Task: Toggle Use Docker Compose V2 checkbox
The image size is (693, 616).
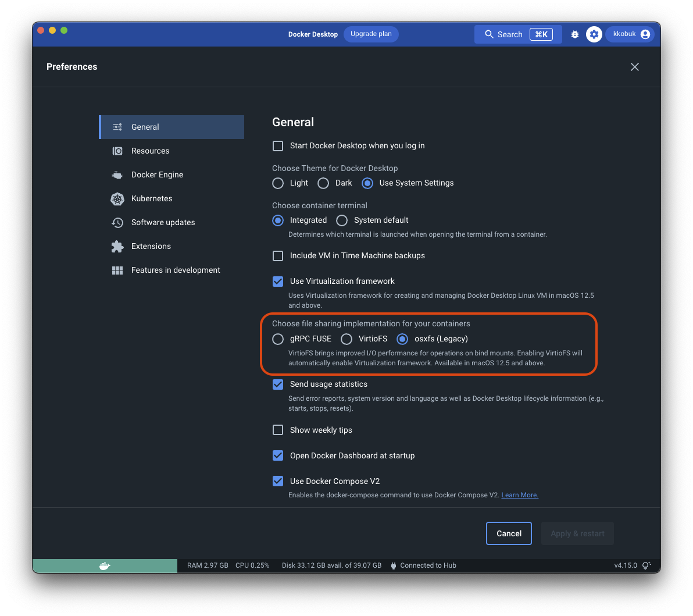Action: pos(277,481)
